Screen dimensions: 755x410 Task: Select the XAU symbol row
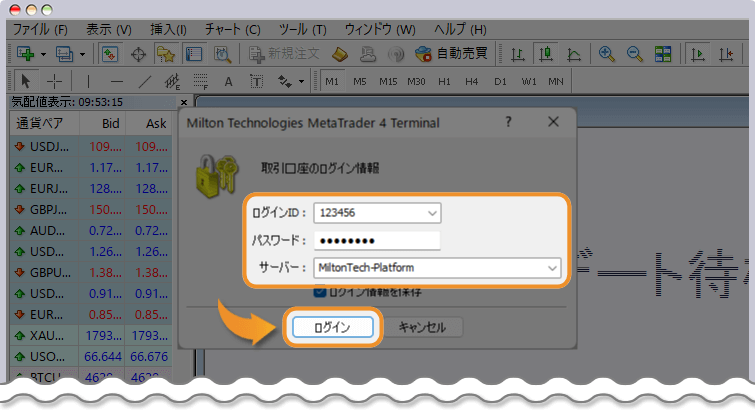[91, 335]
